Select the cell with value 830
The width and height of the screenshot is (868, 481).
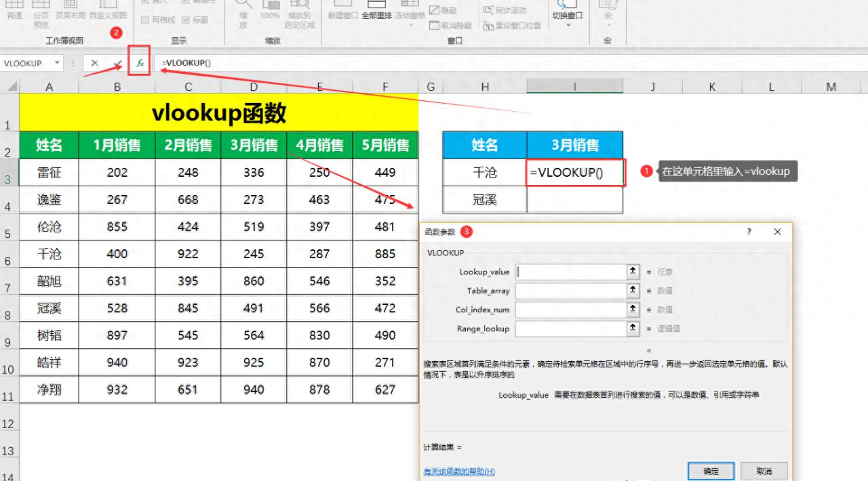[x=319, y=335]
